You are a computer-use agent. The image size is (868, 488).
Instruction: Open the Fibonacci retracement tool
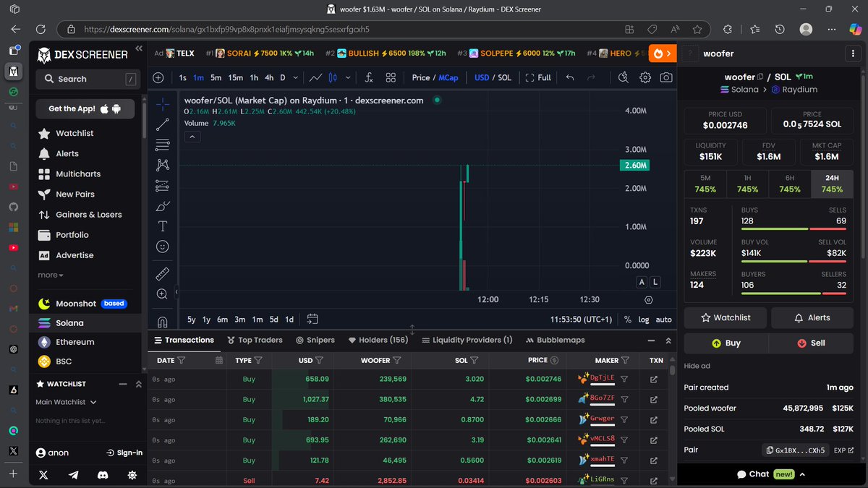[162, 145]
